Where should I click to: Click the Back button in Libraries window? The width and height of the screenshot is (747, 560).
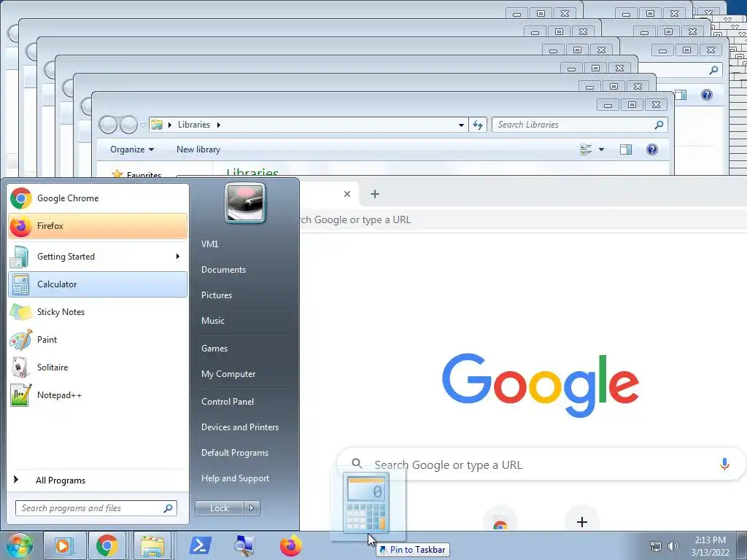click(x=108, y=125)
